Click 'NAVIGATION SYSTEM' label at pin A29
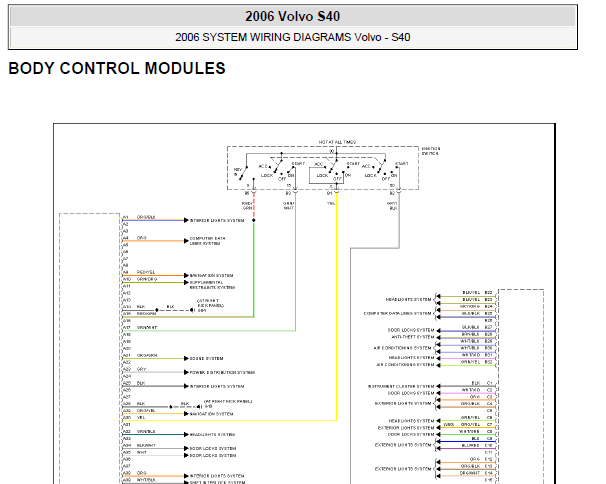 tap(211, 414)
